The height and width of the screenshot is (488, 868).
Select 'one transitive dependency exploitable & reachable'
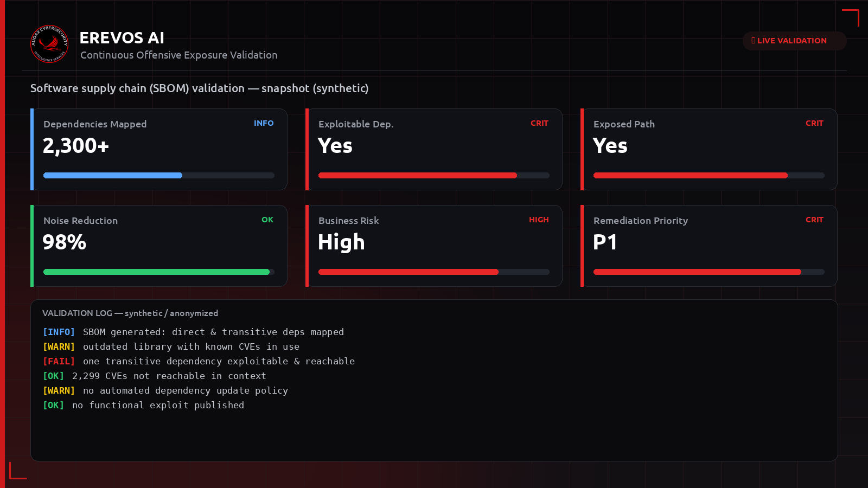coord(219,361)
